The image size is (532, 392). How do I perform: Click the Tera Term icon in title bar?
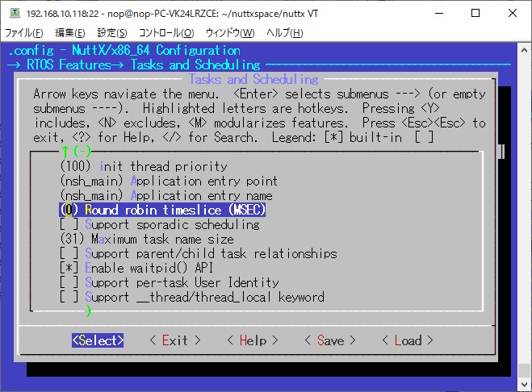pyautogui.click(x=15, y=13)
